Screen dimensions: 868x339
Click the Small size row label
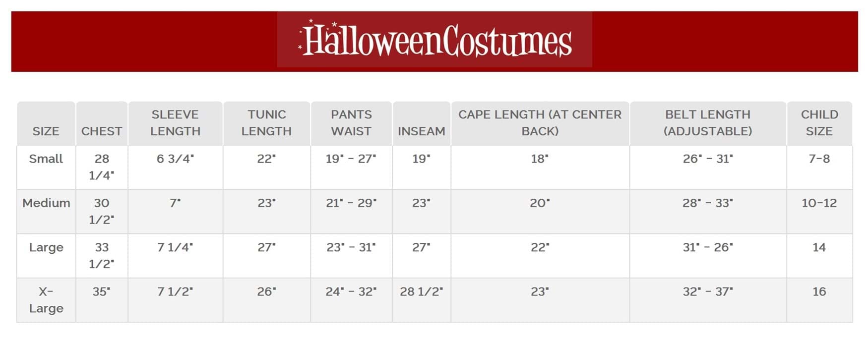pos(46,159)
